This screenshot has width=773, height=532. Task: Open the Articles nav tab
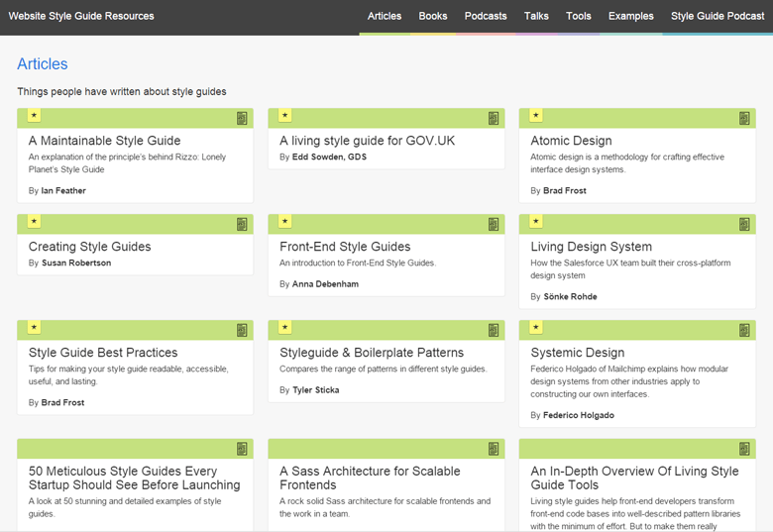(385, 16)
